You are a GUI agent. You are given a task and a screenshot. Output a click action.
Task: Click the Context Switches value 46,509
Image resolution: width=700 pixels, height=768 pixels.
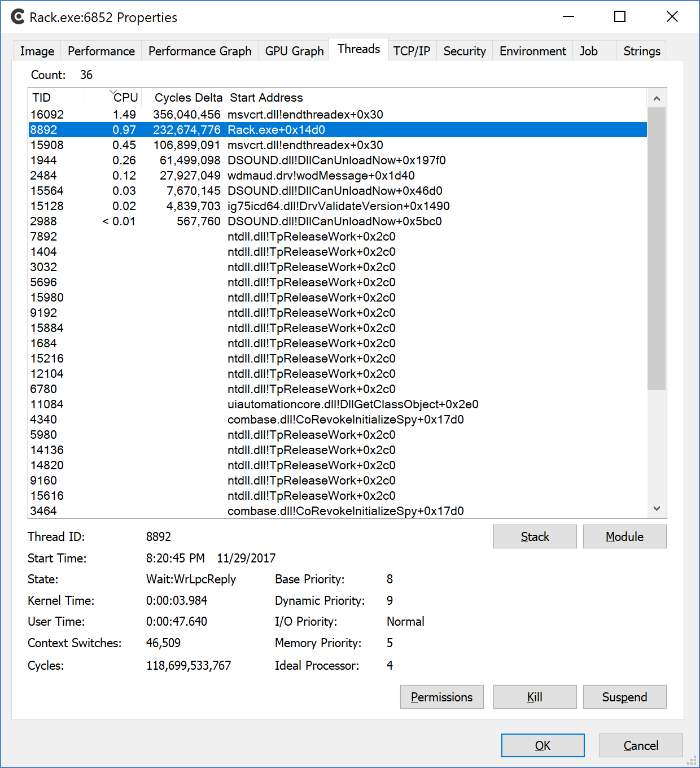pos(163,643)
